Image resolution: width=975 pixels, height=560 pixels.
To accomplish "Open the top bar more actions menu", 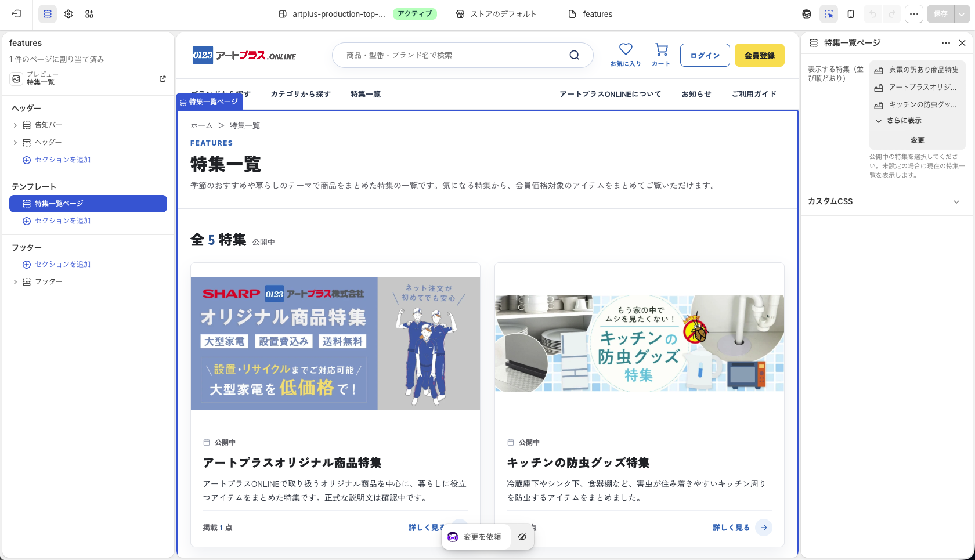I will pyautogui.click(x=914, y=14).
